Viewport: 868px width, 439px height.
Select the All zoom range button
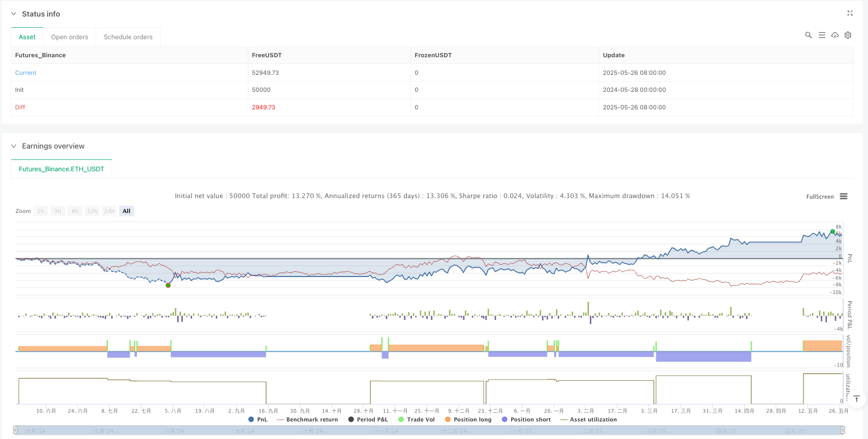[127, 211]
